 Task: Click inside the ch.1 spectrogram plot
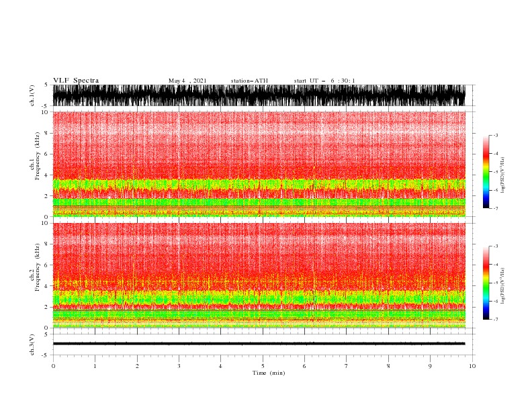pos(259,164)
